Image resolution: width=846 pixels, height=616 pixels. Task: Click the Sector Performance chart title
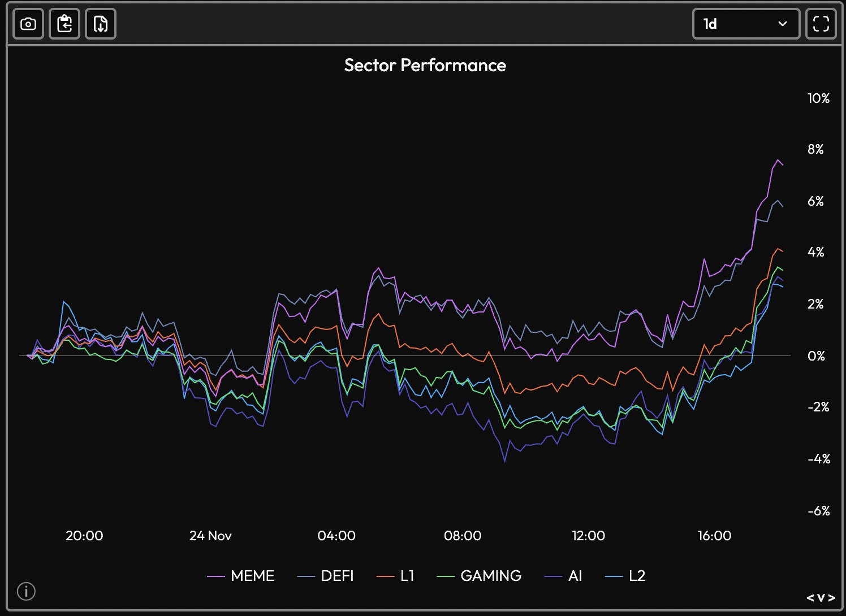pos(425,65)
